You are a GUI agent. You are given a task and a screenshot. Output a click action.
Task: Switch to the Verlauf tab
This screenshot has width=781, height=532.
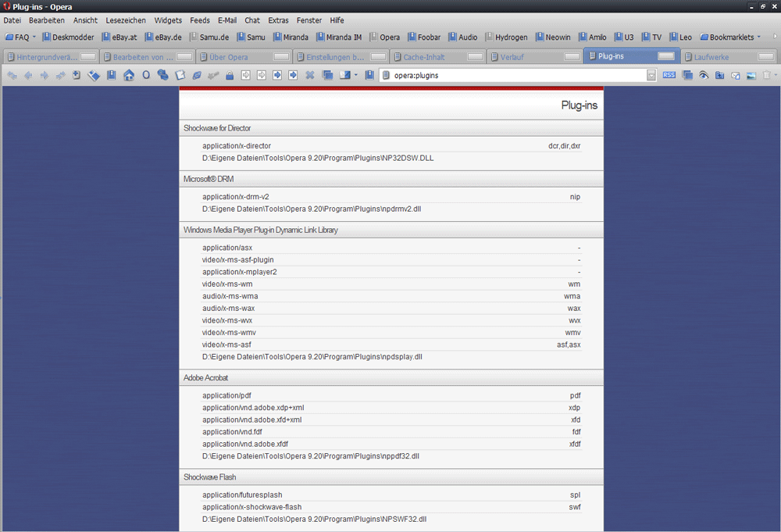coord(535,57)
